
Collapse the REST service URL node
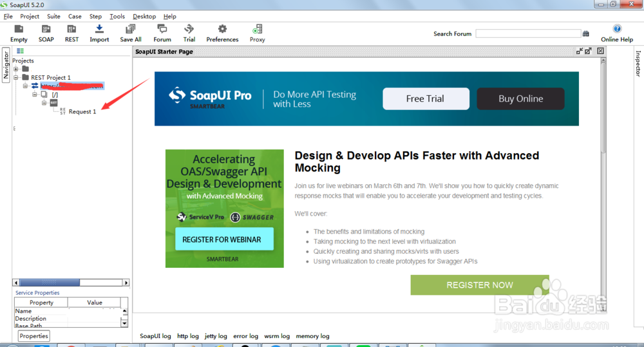click(x=26, y=86)
